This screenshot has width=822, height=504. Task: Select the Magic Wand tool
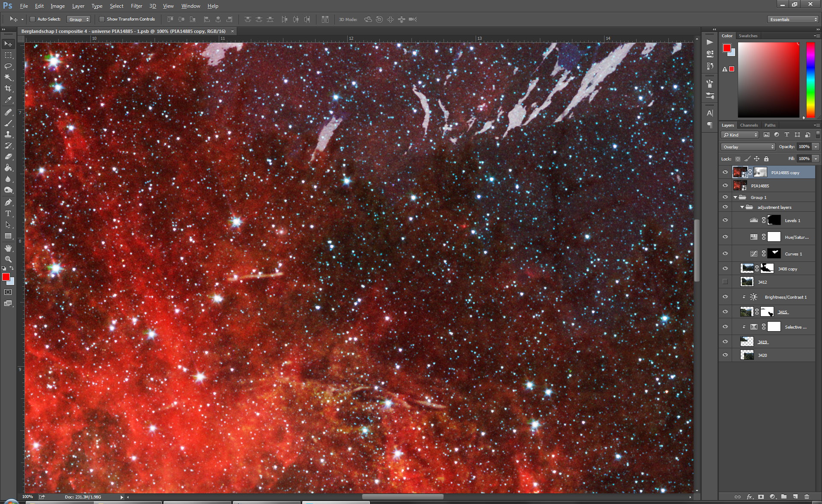tap(8, 77)
